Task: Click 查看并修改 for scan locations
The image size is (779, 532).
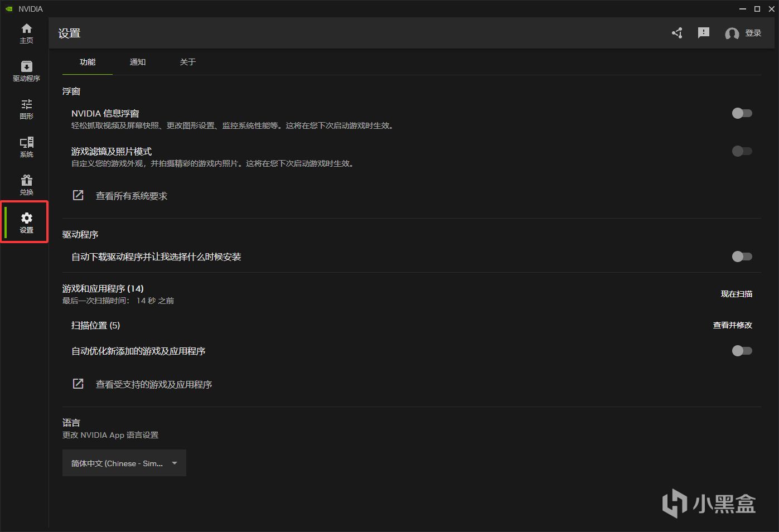Action: pos(733,325)
